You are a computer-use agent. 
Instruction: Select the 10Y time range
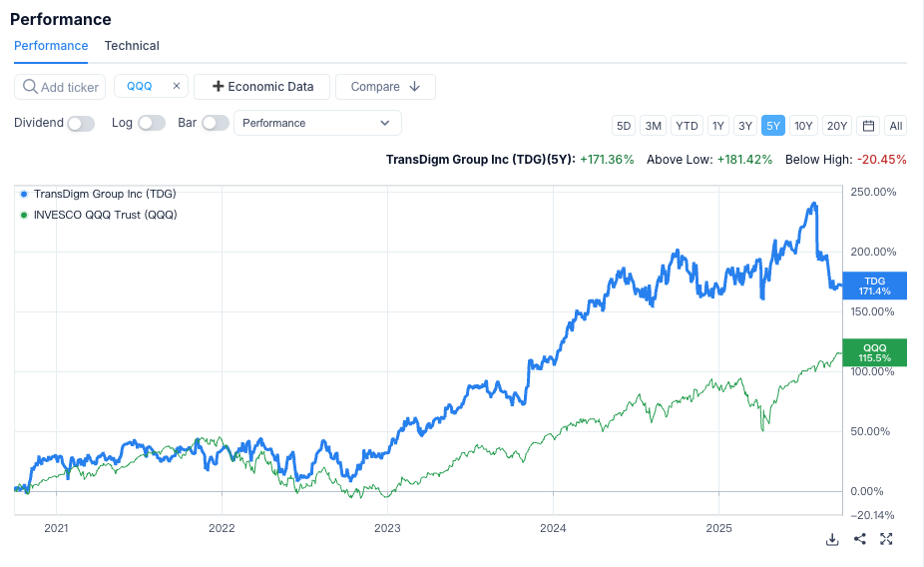tap(803, 126)
